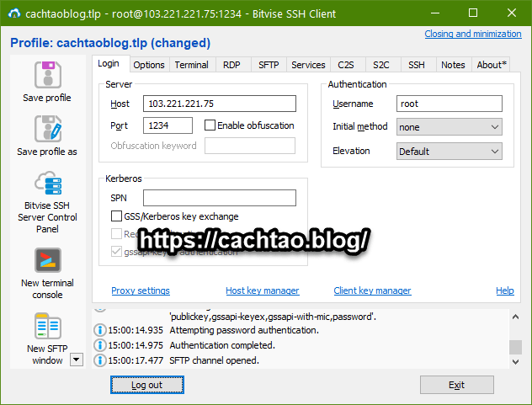Click the SPN input field
This screenshot has height=405, width=532.
[220, 198]
